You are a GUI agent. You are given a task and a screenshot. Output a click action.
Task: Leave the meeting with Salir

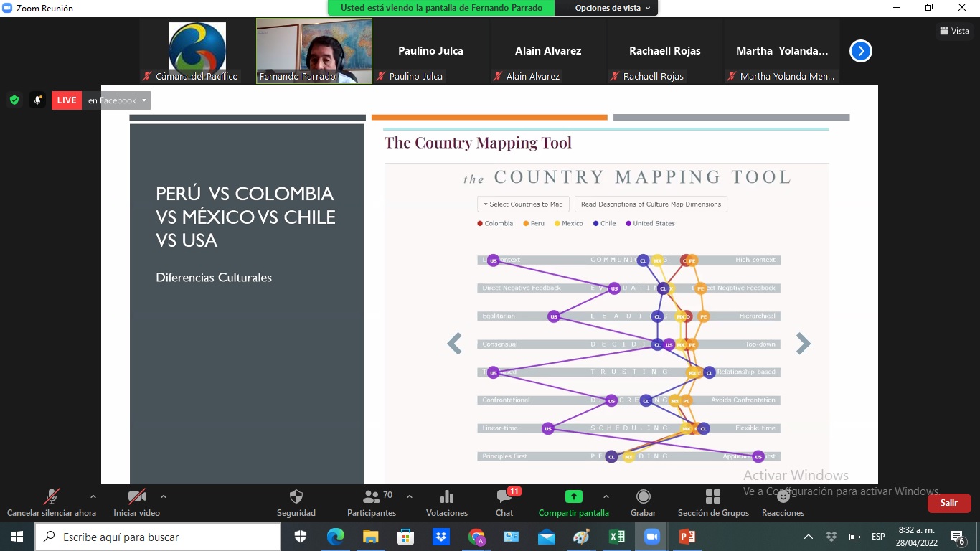(949, 503)
